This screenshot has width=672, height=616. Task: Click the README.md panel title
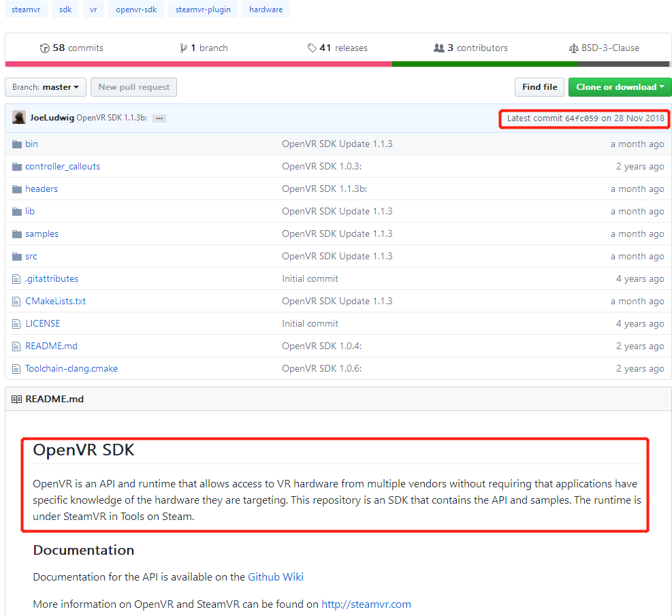point(54,400)
